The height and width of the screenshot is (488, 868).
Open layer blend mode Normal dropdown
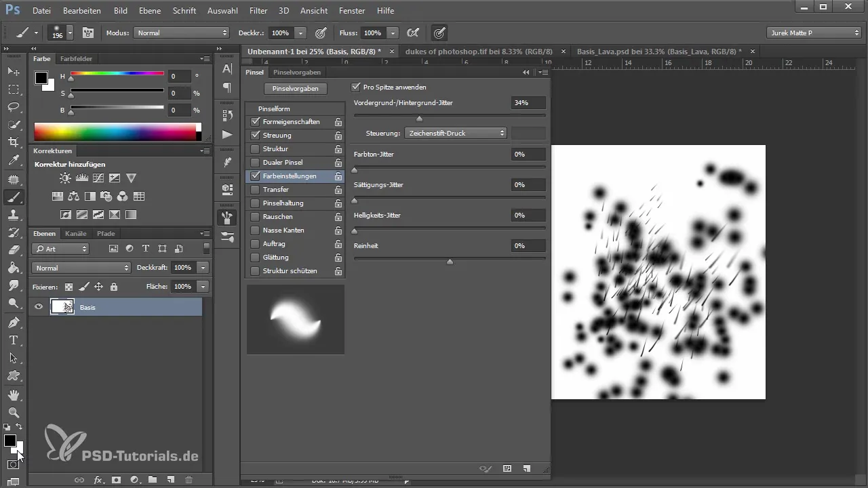tap(81, 268)
